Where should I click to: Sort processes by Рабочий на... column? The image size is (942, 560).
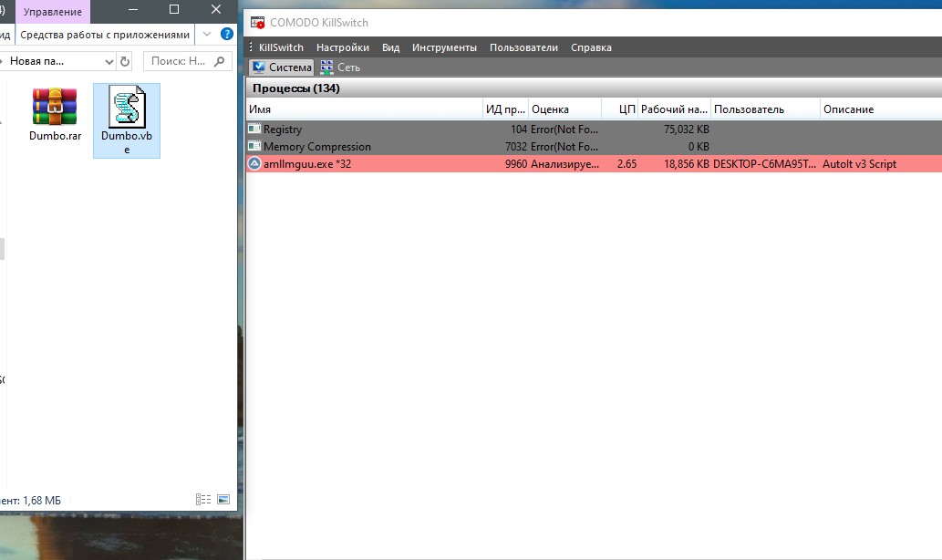(x=674, y=109)
